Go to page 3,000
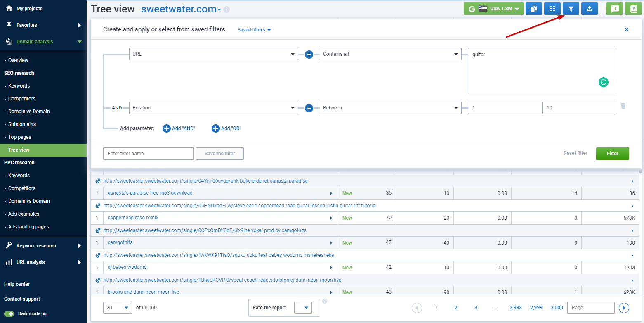The height and width of the screenshot is (323, 644). [557, 308]
